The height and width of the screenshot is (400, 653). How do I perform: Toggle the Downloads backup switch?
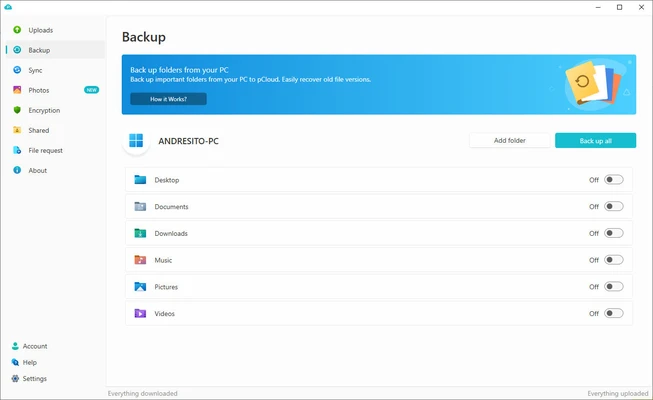pos(614,233)
